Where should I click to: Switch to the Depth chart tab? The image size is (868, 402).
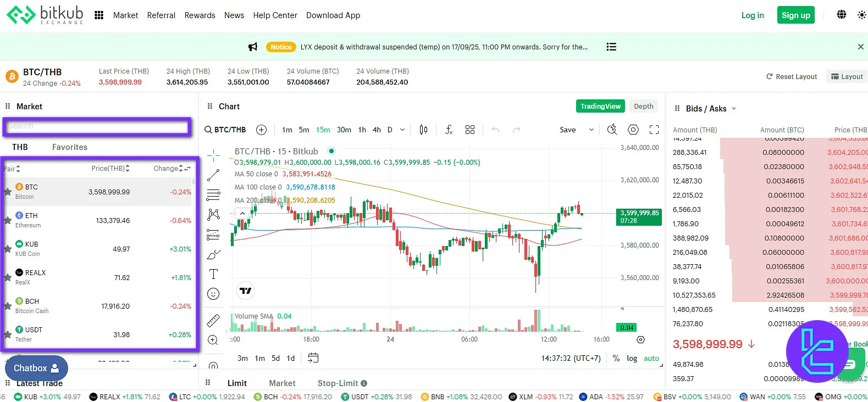click(643, 106)
